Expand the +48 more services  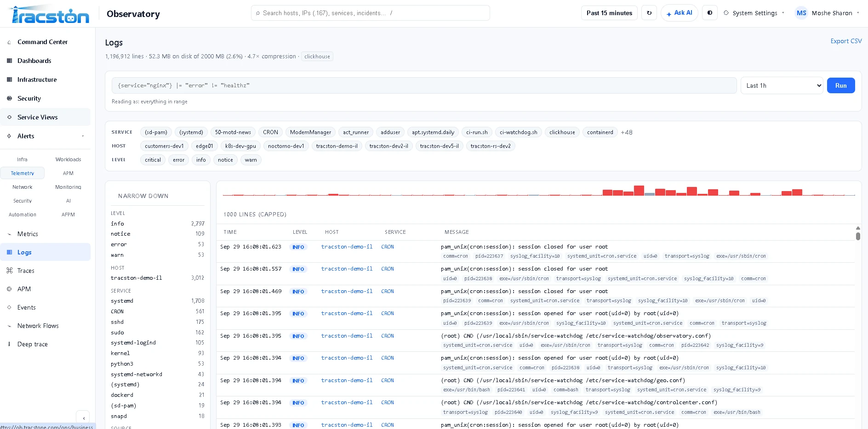[x=626, y=132]
